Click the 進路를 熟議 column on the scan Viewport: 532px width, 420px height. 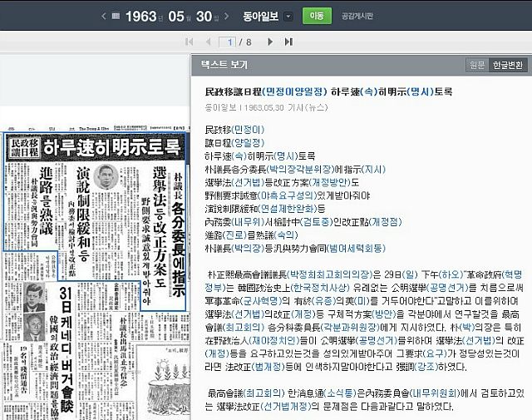click(x=47, y=200)
